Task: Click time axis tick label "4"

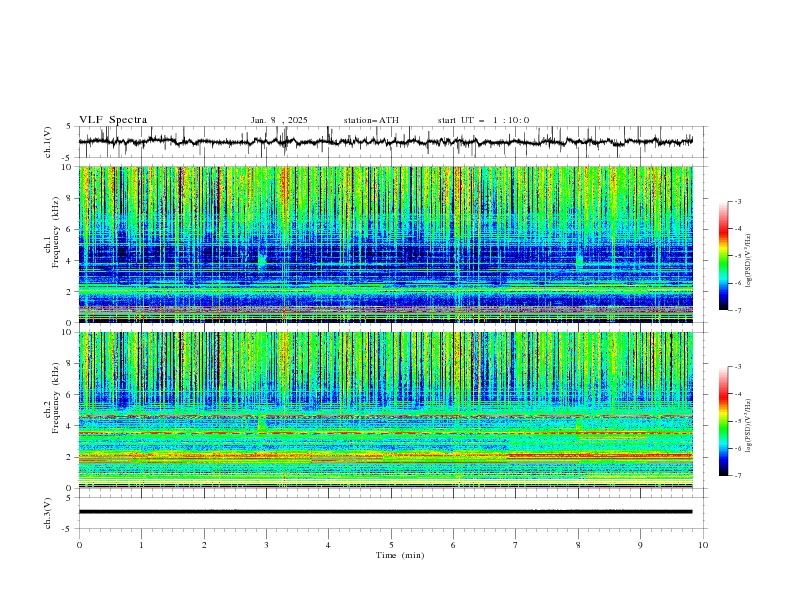Action: point(328,545)
